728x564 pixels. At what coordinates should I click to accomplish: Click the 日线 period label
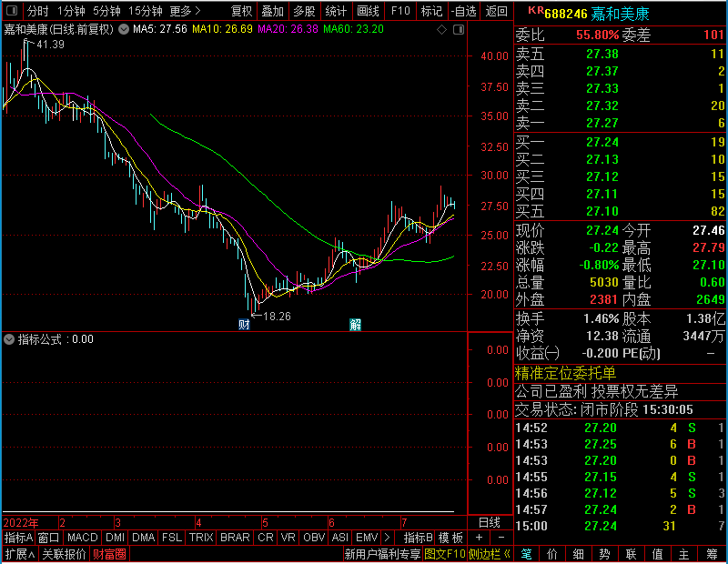pos(490,523)
